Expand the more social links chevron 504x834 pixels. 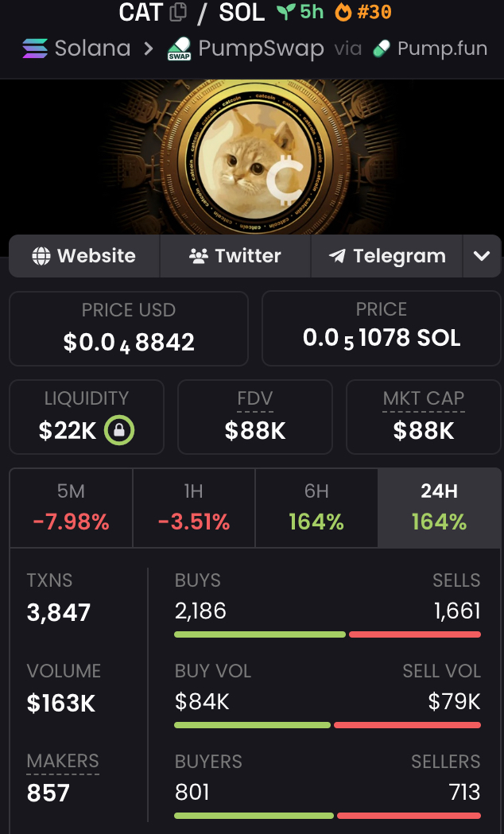481,256
